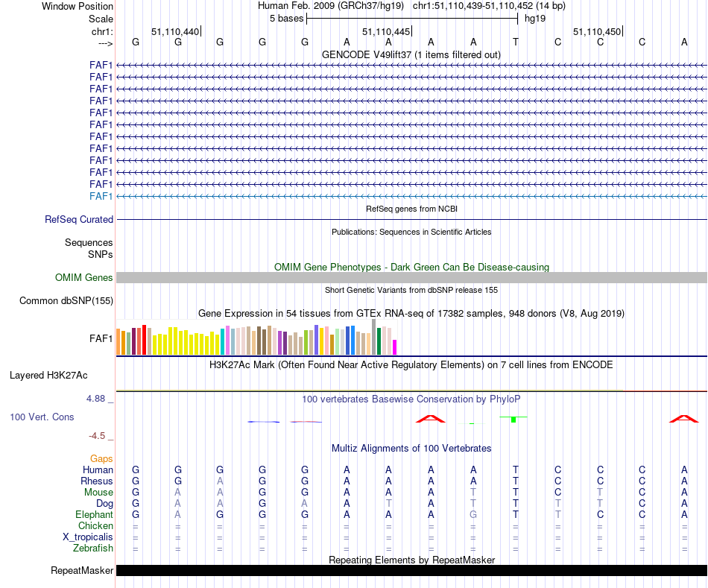Click the Layered H3K27Ac track label

pyautogui.click(x=48, y=376)
